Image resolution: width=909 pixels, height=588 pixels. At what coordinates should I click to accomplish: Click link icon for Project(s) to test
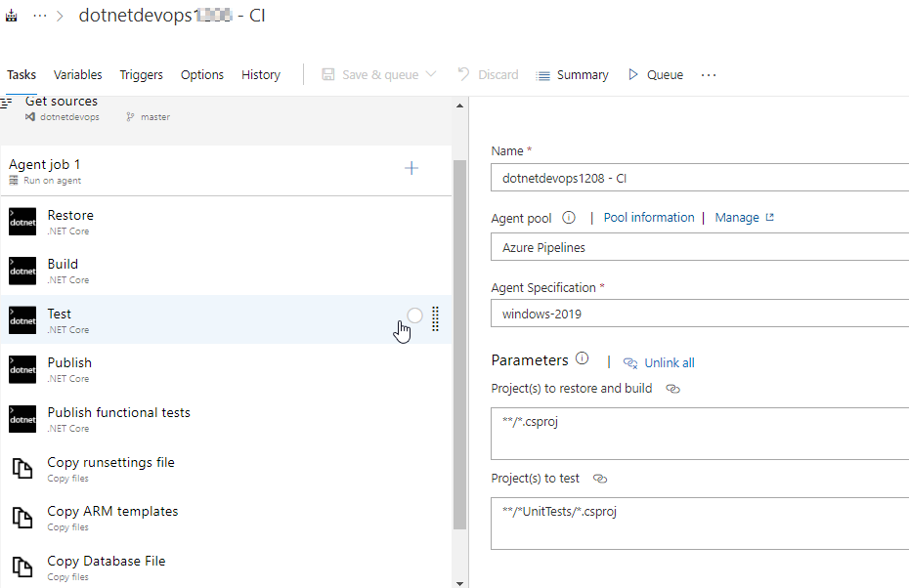[600, 479]
